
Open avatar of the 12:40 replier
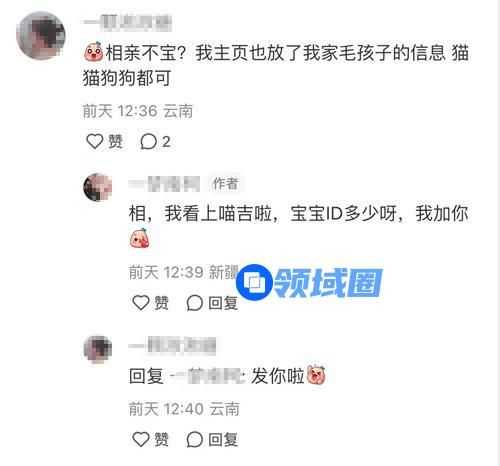click(x=98, y=349)
